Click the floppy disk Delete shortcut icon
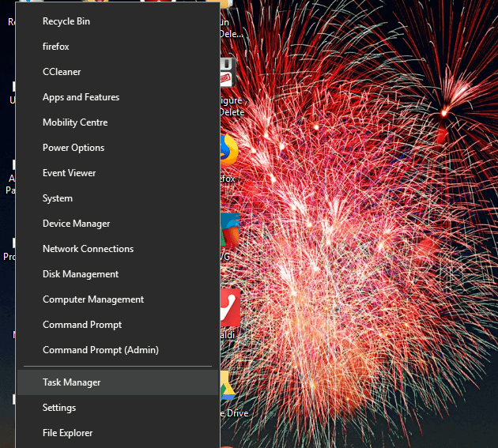The width and height of the screenshot is (498, 448). pos(228,73)
